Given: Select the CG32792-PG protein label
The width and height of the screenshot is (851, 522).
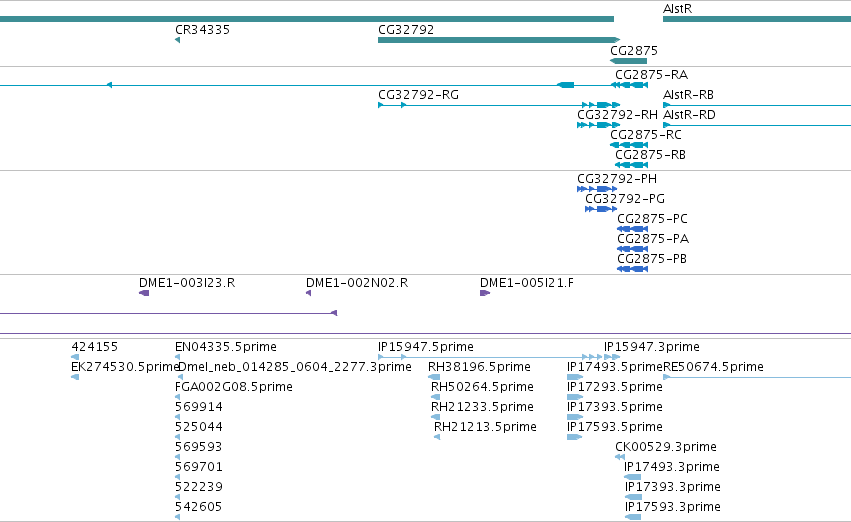Looking at the screenshot, I should coord(625,199).
